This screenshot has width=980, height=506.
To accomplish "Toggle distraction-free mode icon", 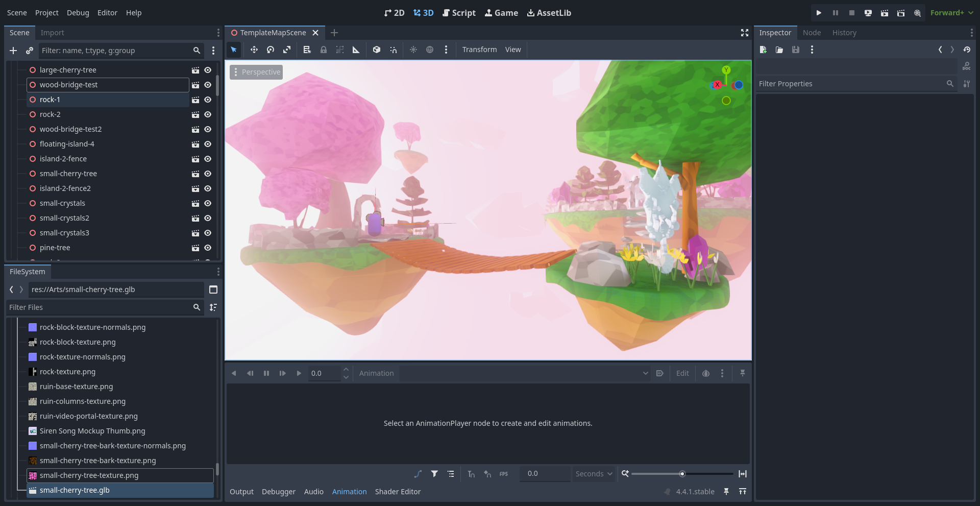I will (745, 33).
